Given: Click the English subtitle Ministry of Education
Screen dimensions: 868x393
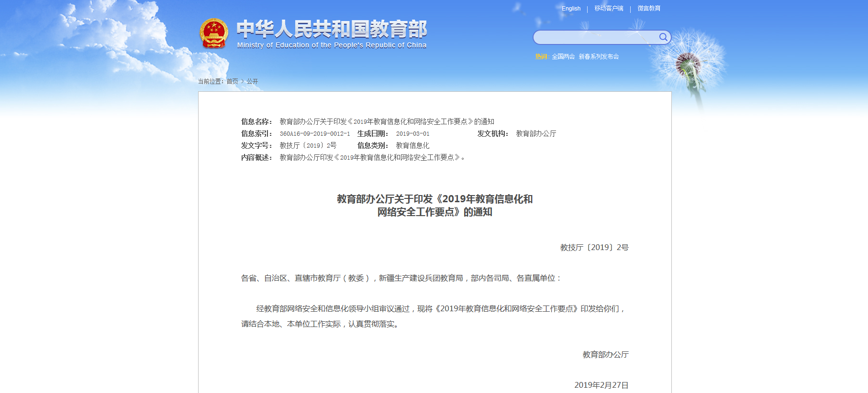Looking at the screenshot, I should (x=332, y=45).
